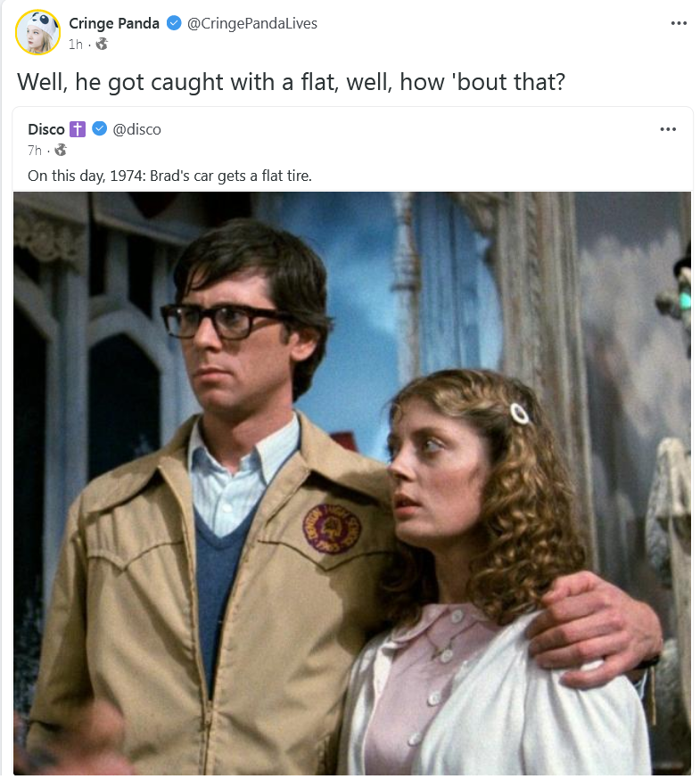Click the globe icon beside 7h

tap(61, 150)
